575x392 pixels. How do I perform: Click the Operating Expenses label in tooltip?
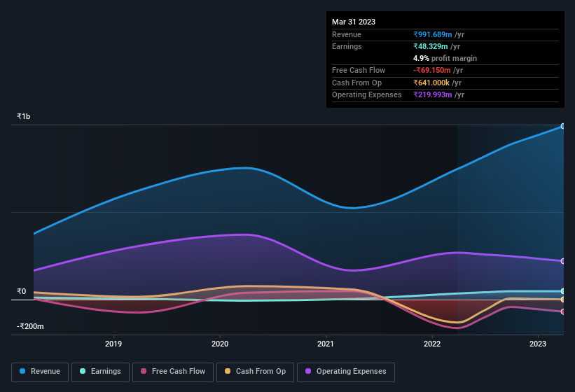[367, 94]
